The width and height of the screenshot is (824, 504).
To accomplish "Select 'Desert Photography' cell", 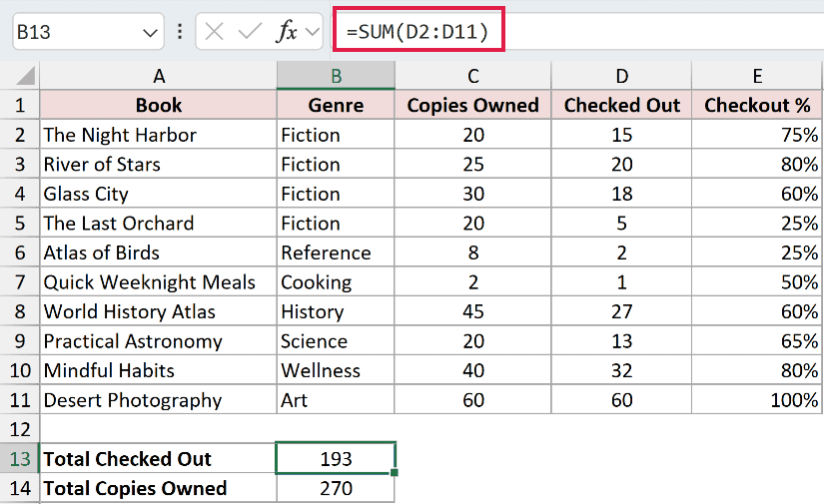I will (158, 400).
